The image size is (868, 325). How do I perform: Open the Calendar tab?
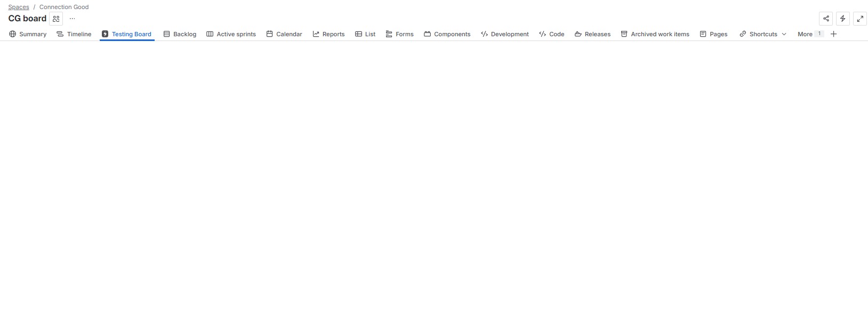[x=284, y=34]
